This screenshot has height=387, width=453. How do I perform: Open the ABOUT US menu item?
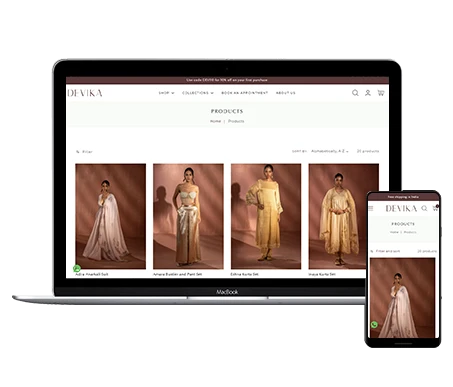click(286, 93)
